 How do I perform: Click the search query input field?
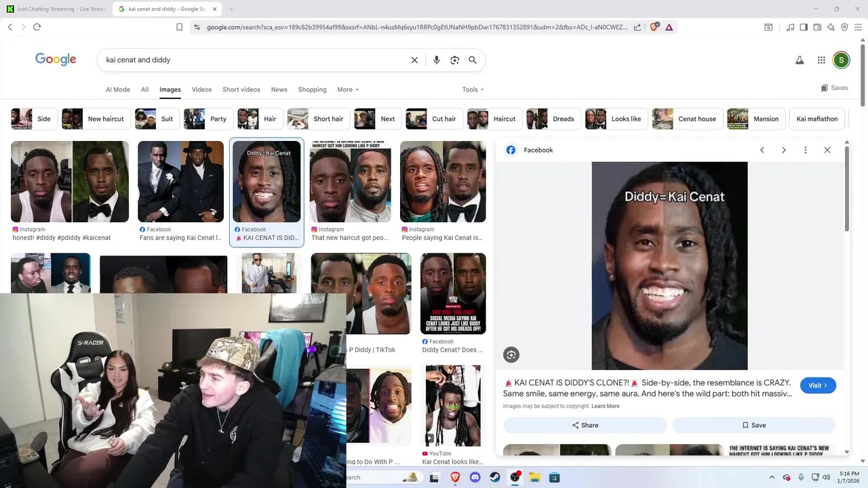(x=254, y=60)
